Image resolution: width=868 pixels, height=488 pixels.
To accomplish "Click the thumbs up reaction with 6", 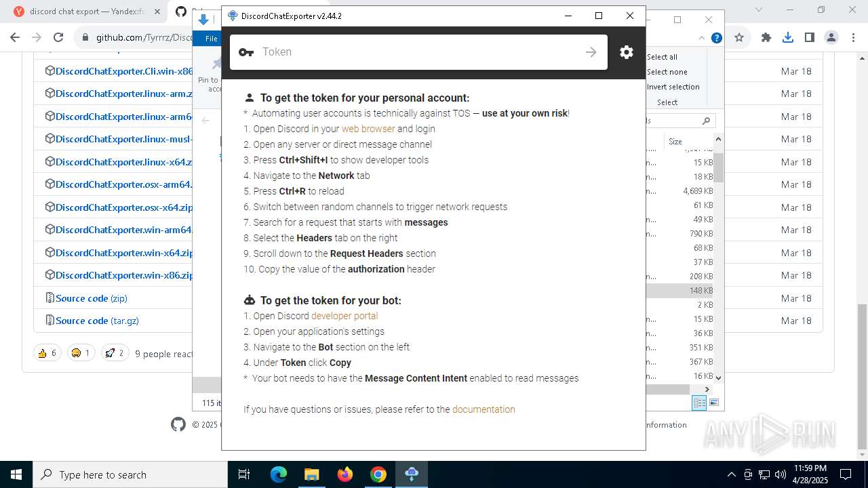I will [47, 353].
